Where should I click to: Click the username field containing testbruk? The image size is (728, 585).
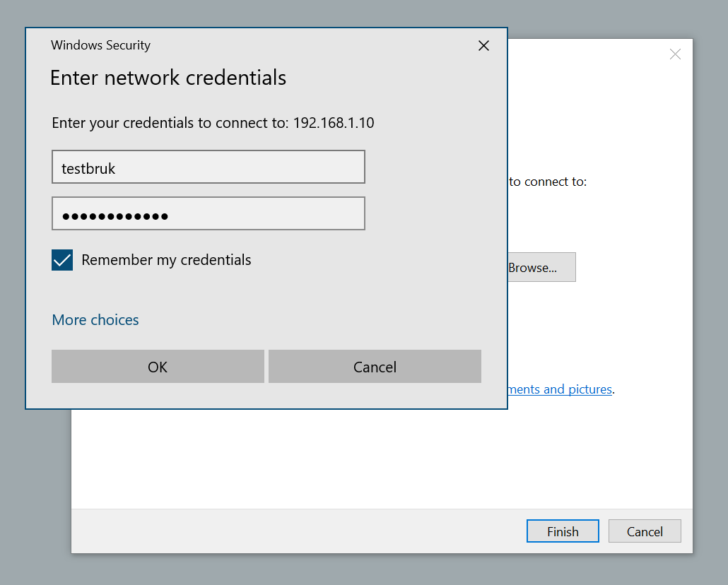(x=208, y=167)
